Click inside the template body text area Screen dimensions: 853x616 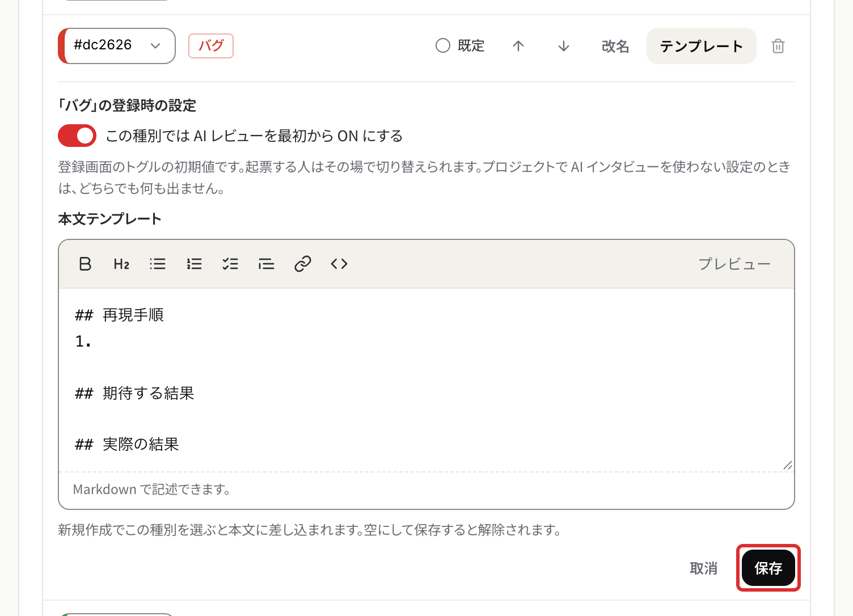pos(427,380)
